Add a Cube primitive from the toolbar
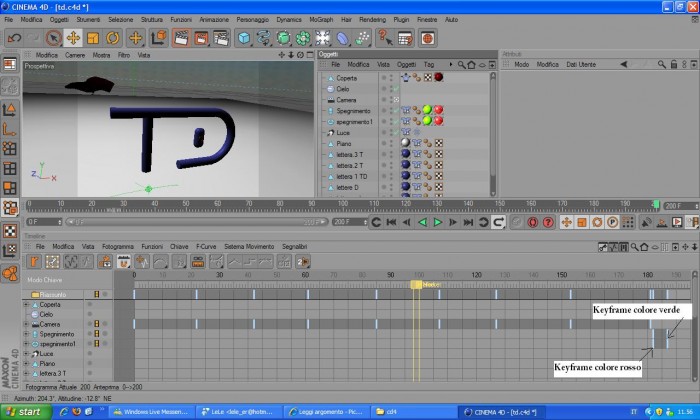700x420 pixels. 244,38
